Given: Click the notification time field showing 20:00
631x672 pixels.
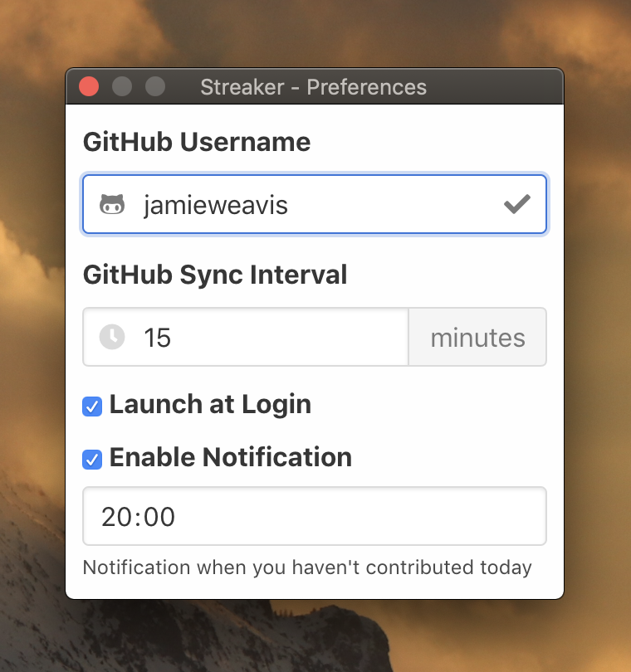Looking at the screenshot, I should pos(315,516).
